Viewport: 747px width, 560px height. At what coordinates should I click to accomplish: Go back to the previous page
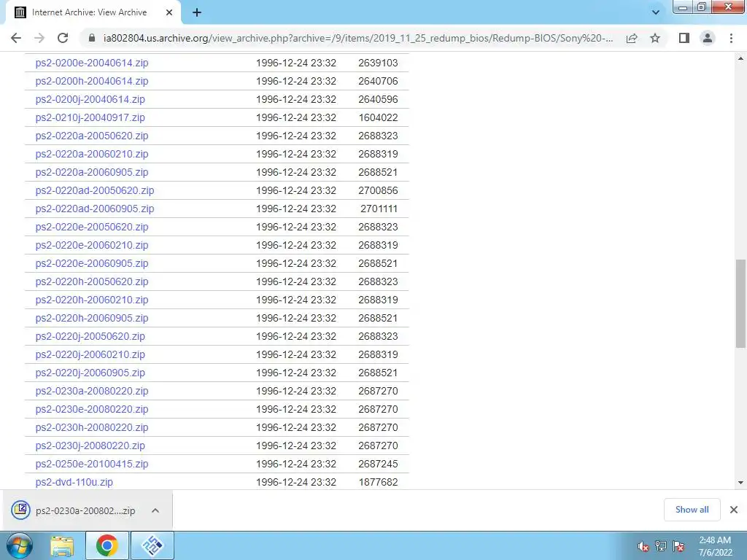tap(16, 38)
